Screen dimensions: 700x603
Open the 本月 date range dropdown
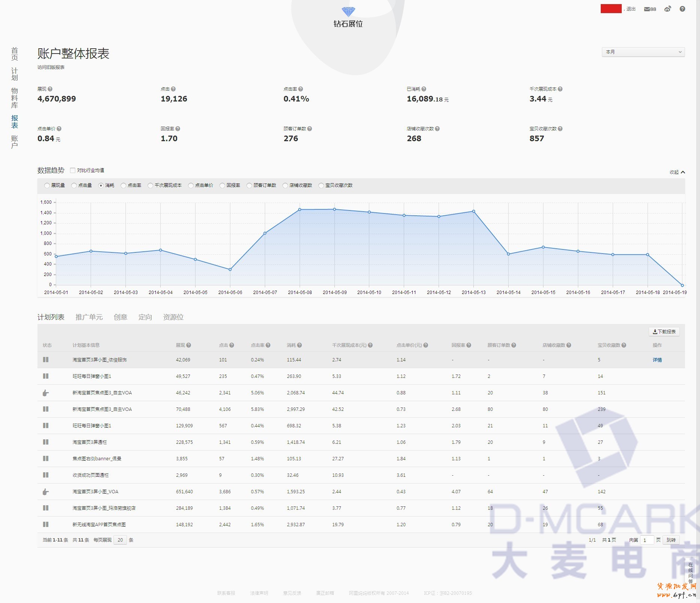[x=643, y=52]
